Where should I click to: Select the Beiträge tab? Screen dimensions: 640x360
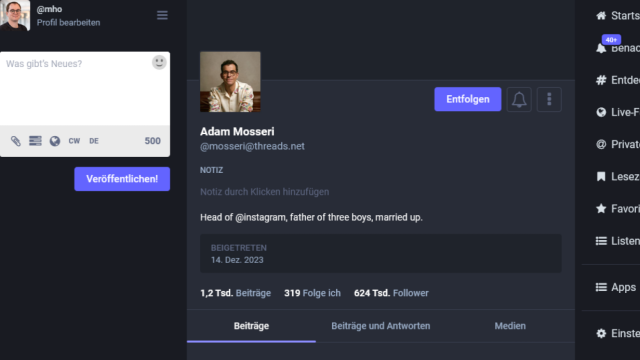251,326
